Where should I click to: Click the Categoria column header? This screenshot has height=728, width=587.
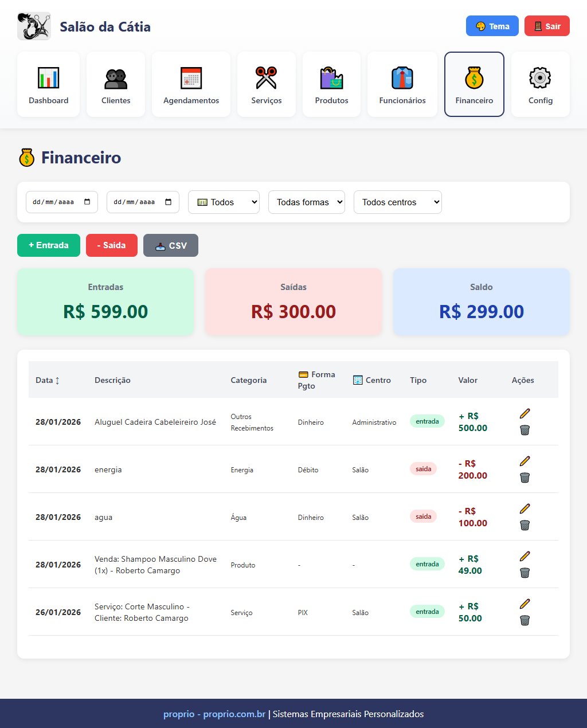[x=249, y=380]
